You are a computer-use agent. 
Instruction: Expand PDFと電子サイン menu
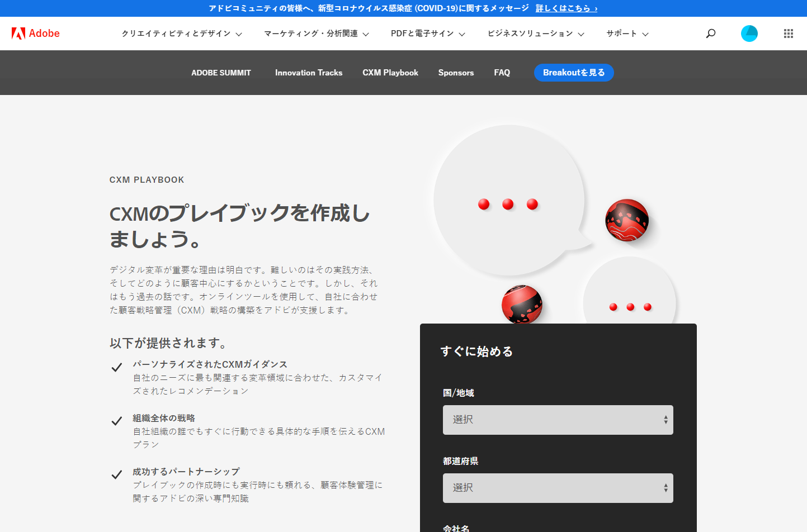click(x=428, y=34)
